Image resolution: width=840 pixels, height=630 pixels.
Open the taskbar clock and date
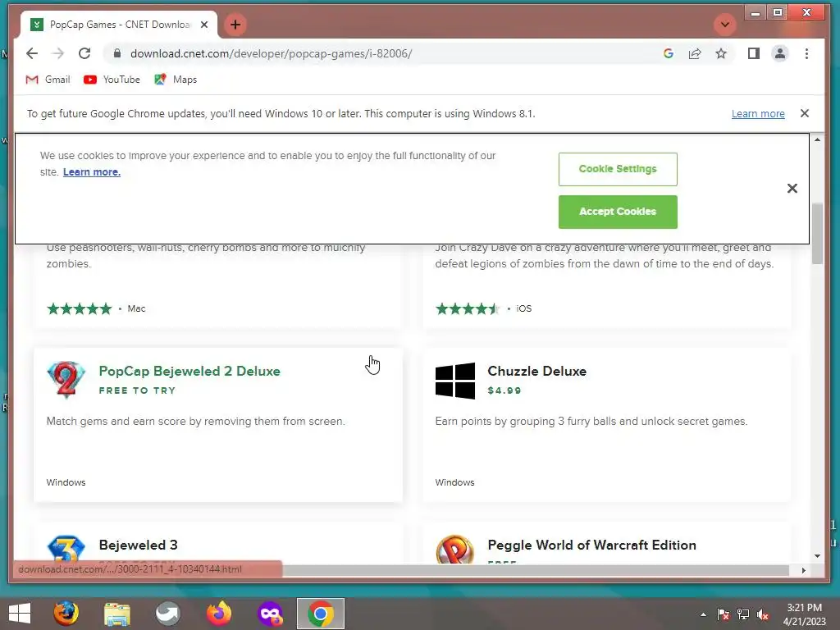click(804, 614)
